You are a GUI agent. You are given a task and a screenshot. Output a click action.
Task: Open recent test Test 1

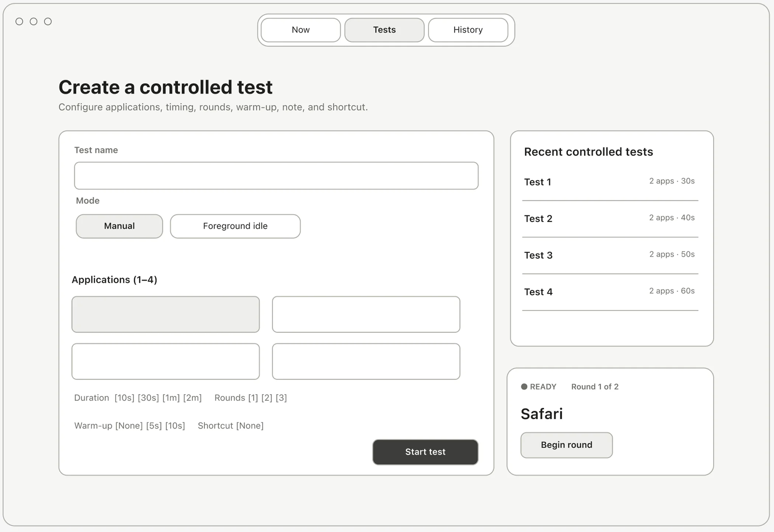pos(610,182)
